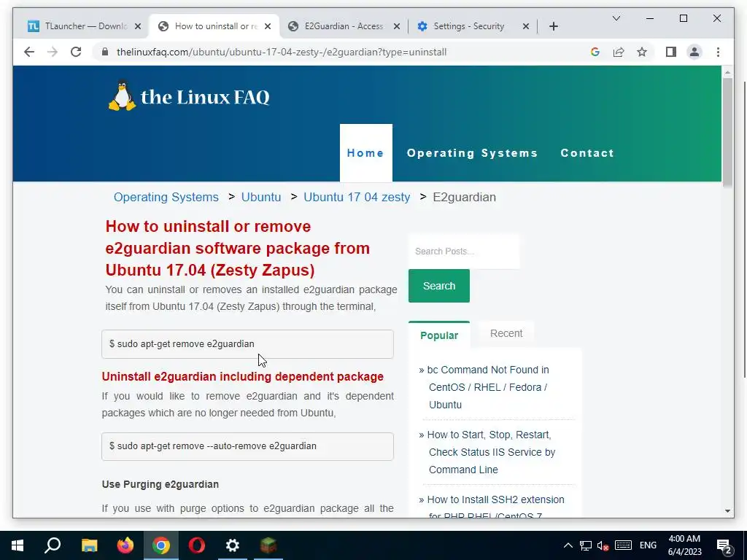Open the notification center icon
This screenshot has width=747, height=560.
click(x=724, y=547)
